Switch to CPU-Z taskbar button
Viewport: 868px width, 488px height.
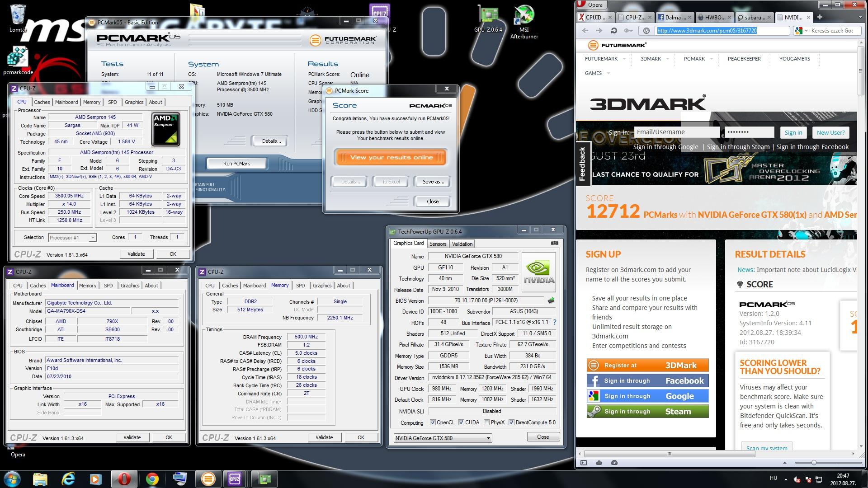click(235, 479)
